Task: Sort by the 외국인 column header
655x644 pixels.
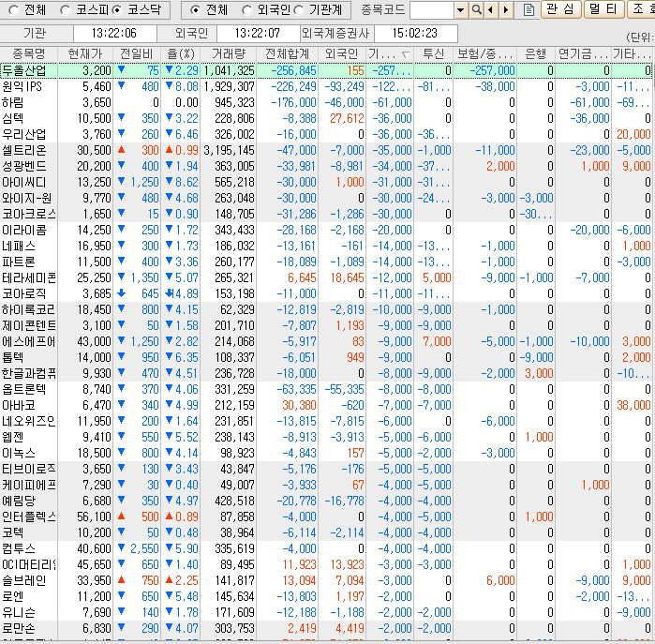Action: click(342, 54)
